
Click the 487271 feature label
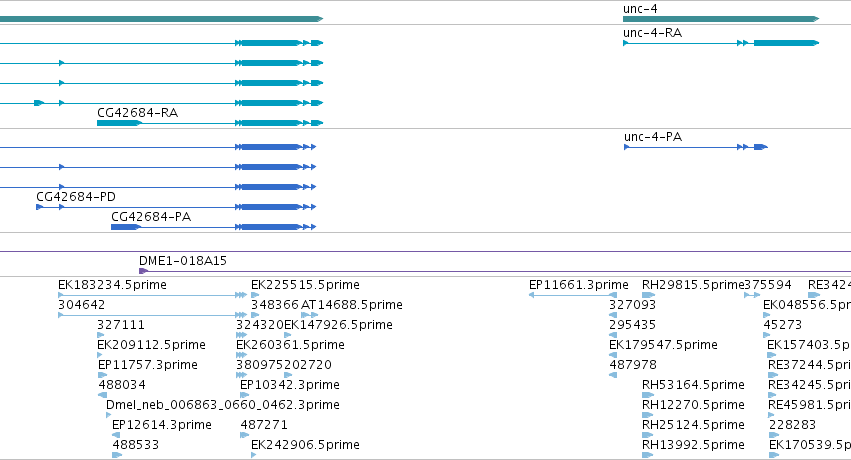pyautogui.click(x=264, y=425)
